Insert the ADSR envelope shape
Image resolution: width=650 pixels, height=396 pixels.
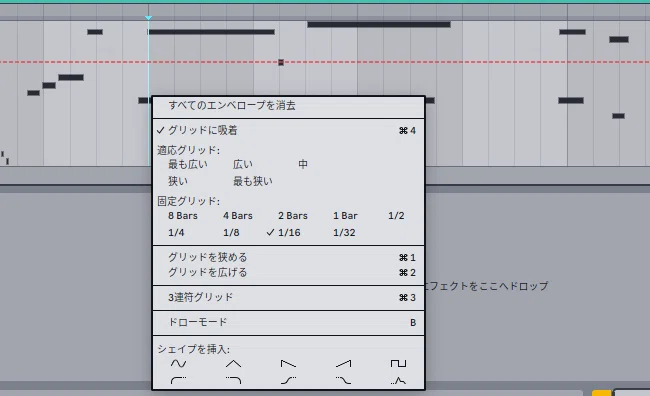pos(398,380)
